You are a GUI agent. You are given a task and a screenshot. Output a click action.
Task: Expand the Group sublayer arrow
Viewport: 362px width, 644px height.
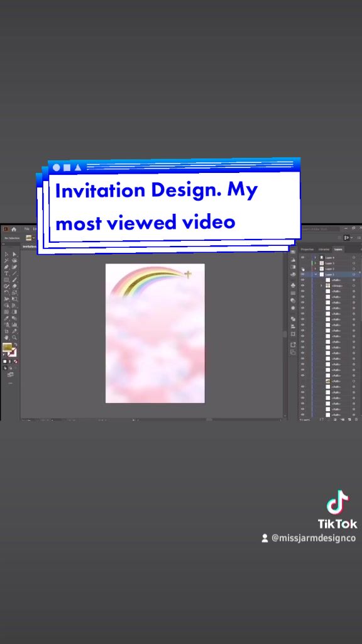click(x=321, y=286)
